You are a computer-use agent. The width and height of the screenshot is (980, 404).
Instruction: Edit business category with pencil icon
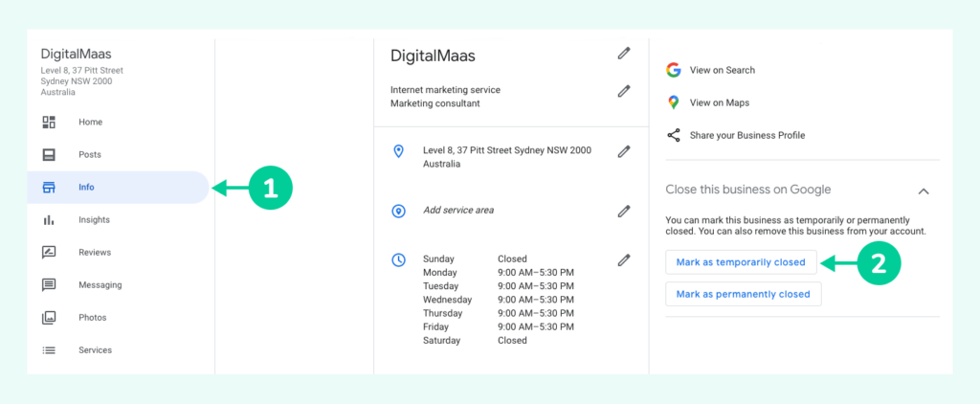[623, 91]
